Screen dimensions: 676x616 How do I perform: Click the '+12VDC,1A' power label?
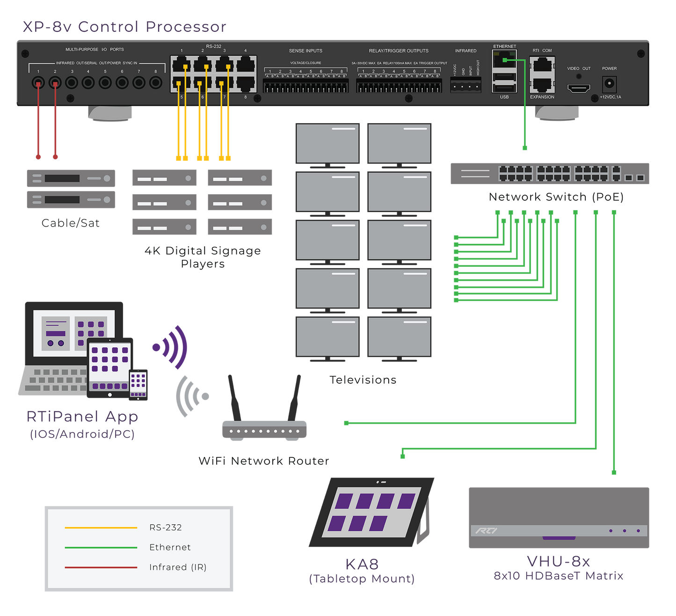click(x=611, y=97)
